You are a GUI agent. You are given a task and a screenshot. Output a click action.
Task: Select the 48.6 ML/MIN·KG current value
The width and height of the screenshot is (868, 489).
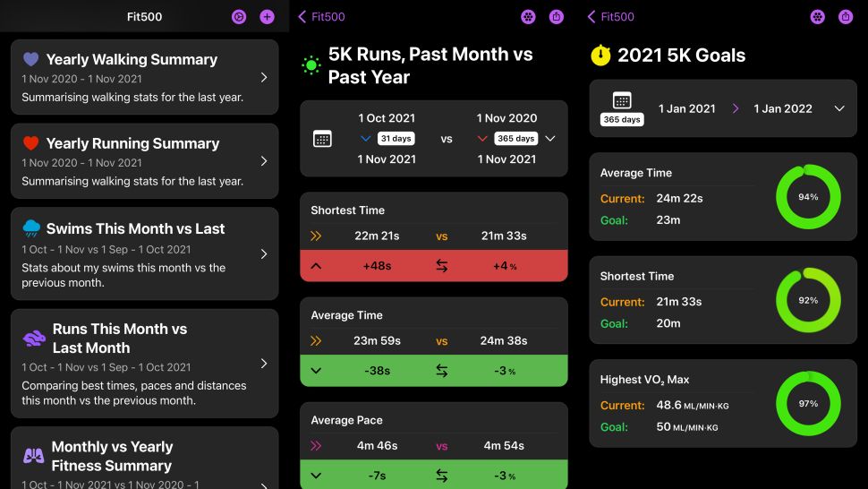tap(693, 406)
